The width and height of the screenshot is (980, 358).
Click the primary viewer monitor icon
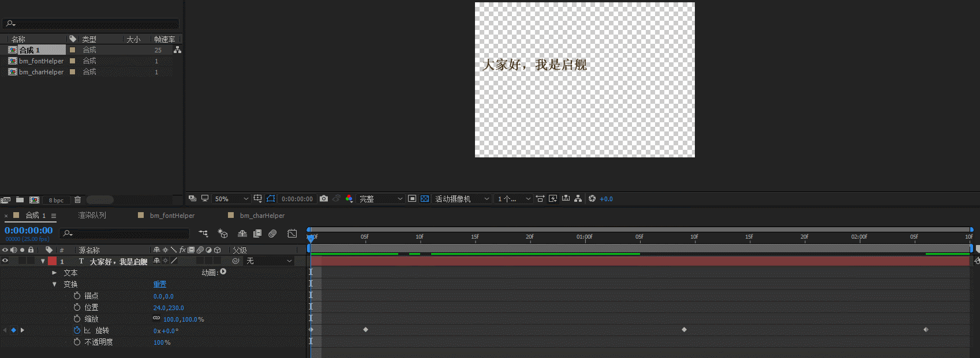click(x=204, y=198)
